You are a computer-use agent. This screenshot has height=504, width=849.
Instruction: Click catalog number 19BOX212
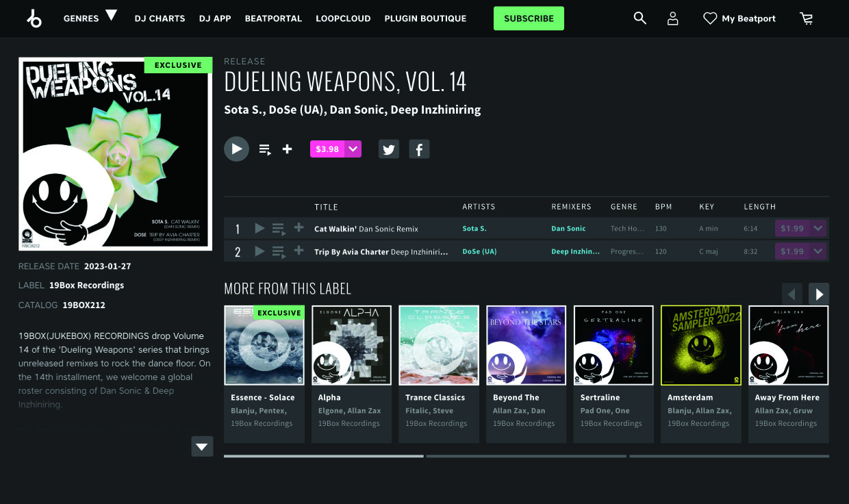tap(84, 305)
